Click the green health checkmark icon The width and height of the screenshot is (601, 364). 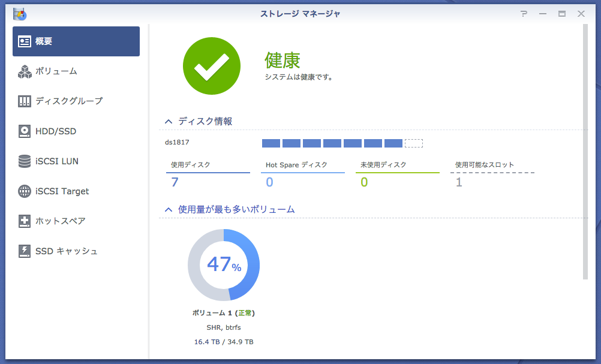pyautogui.click(x=212, y=66)
